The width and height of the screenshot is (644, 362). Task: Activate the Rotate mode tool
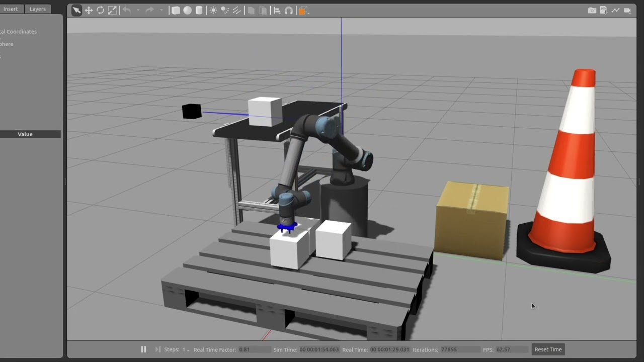[x=101, y=10]
